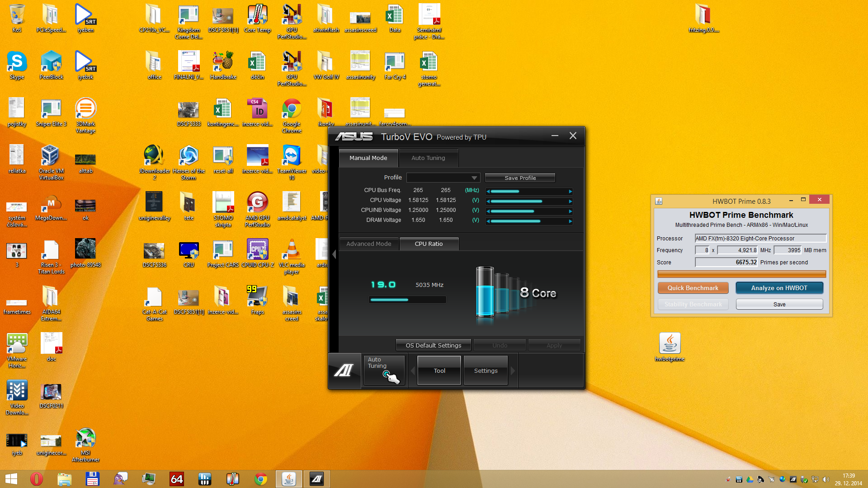Click the Save button in HWBOT Prime

pyautogui.click(x=779, y=304)
